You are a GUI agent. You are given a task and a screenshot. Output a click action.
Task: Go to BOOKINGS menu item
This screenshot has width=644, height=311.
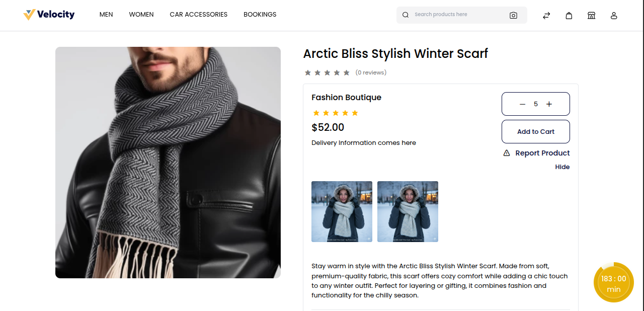[x=260, y=15]
